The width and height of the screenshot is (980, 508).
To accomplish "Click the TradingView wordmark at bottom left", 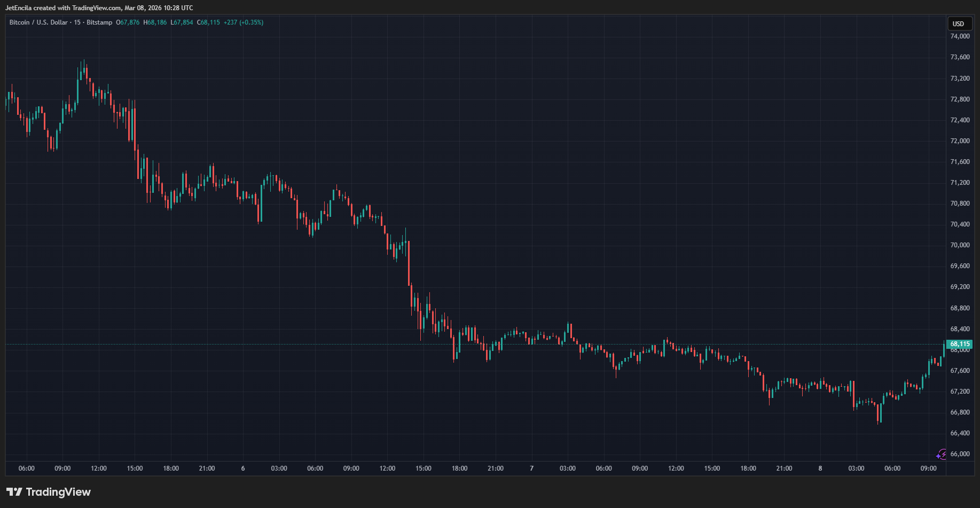I will [x=58, y=492].
